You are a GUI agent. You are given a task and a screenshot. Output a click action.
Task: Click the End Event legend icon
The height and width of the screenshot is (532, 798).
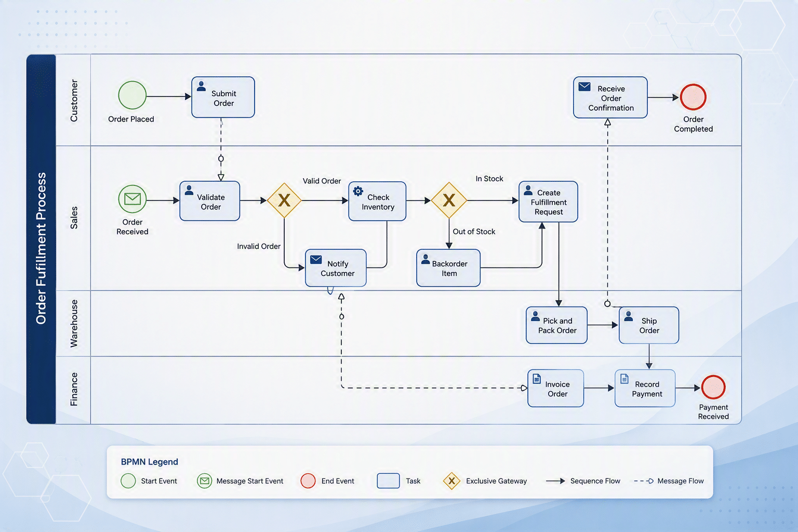click(308, 481)
